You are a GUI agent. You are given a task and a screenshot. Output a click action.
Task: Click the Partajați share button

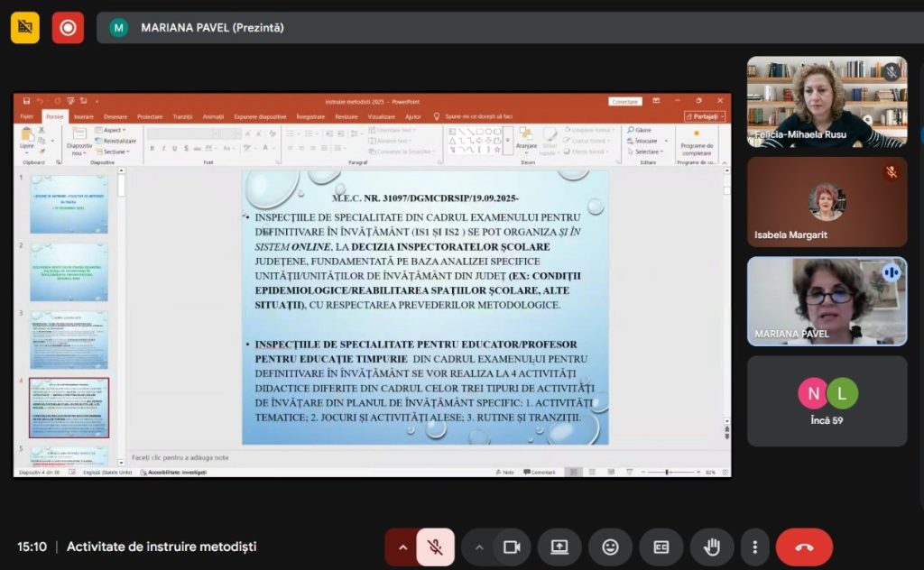pos(705,116)
